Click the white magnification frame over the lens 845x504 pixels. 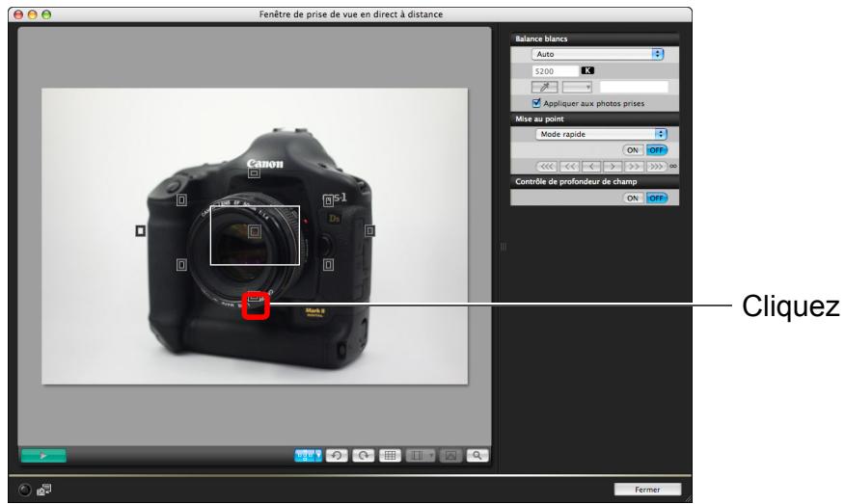click(x=255, y=235)
